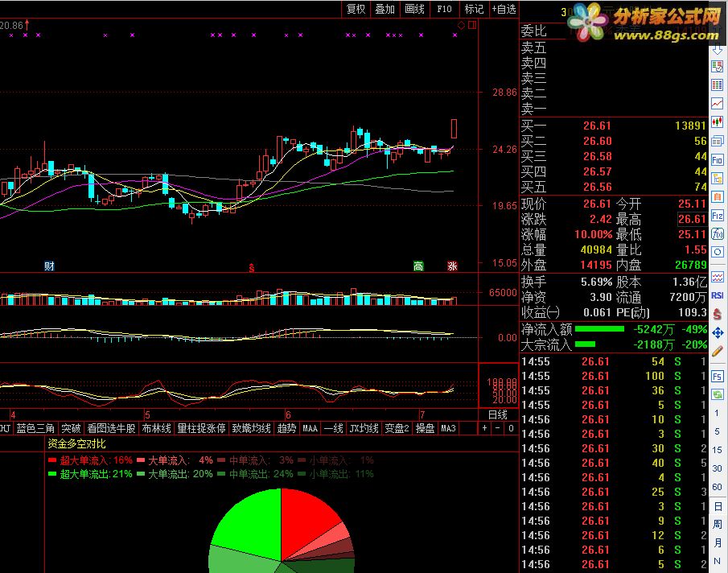This screenshot has width=728, height=573.
Task: Select the daily 日 period
Action: 718,506
